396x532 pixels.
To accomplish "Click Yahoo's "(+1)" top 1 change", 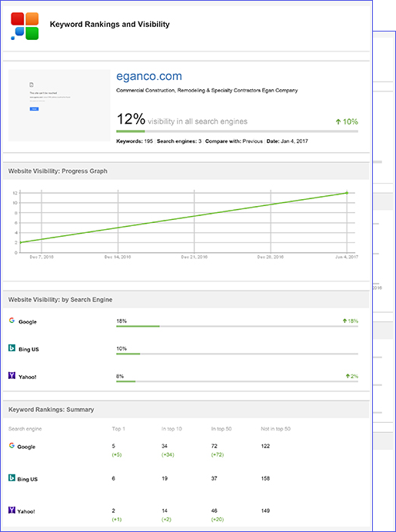I will pos(117,520).
